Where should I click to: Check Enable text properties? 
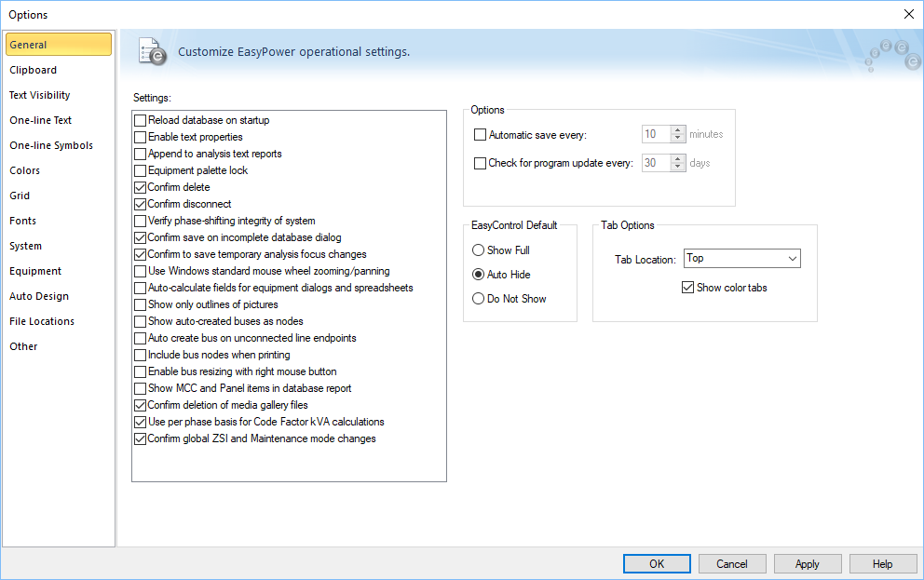141,137
